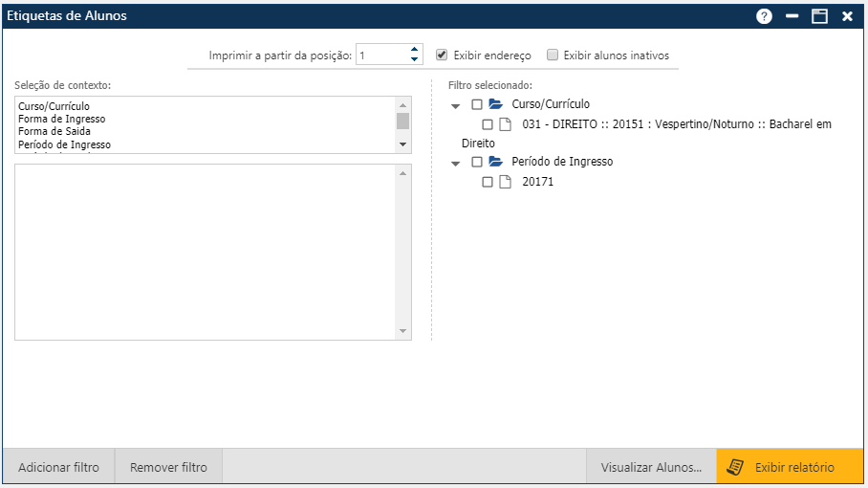
Task: Enable Exibir alunos inativos checkbox
Action: coord(553,55)
